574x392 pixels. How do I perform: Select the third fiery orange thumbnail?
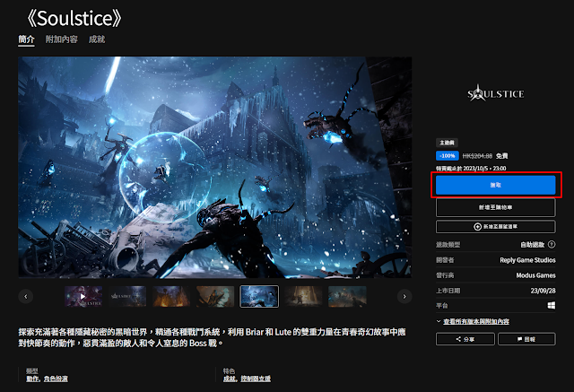(x=171, y=297)
